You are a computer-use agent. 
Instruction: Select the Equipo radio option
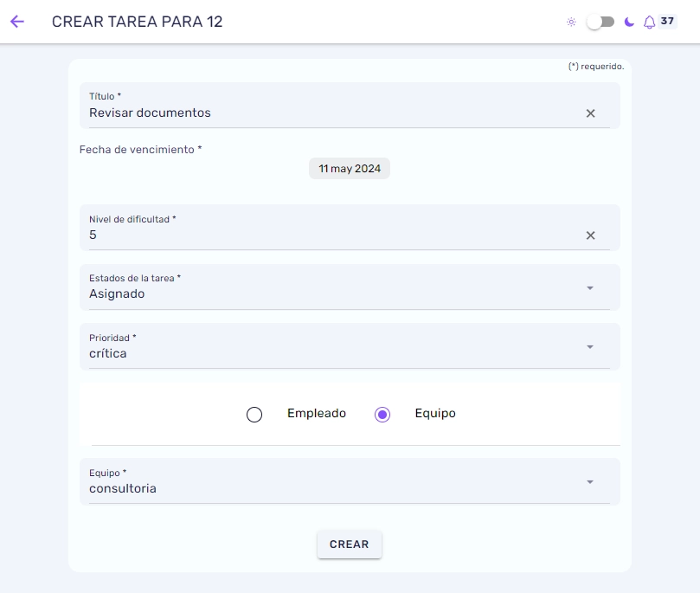click(x=382, y=415)
